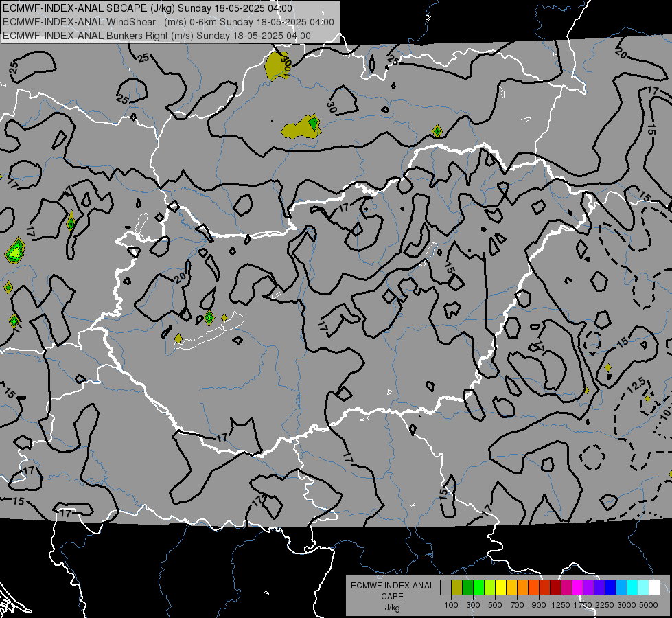Click the 12.5 contour label on map
This screenshot has height=618, width=672.
636,385
